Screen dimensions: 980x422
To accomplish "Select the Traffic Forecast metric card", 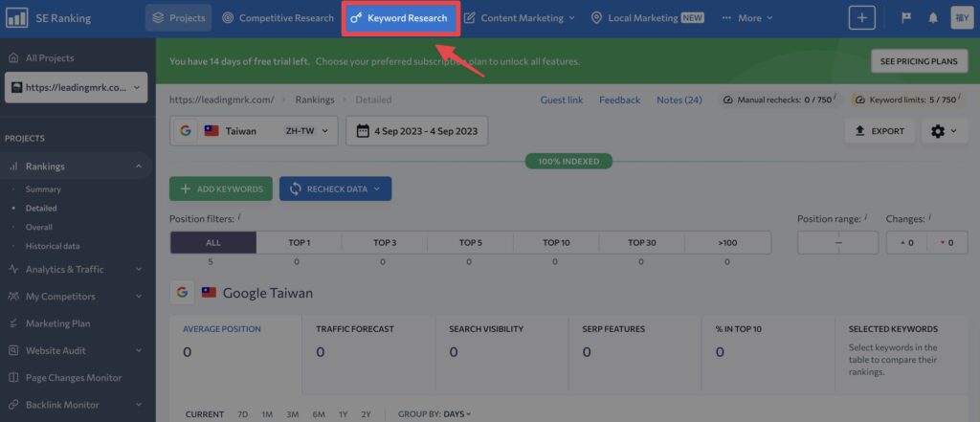I will tap(368, 355).
